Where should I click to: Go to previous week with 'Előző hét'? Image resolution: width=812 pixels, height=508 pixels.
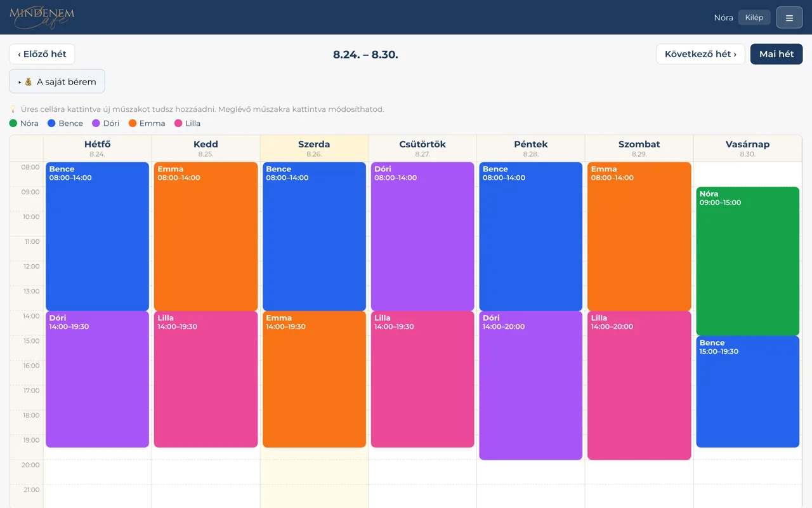[x=42, y=54]
